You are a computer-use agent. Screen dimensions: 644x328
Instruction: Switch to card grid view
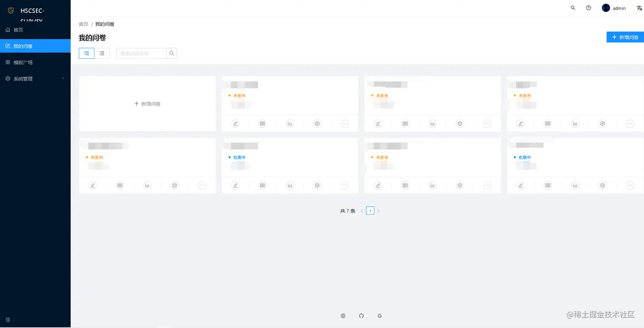[86, 53]
